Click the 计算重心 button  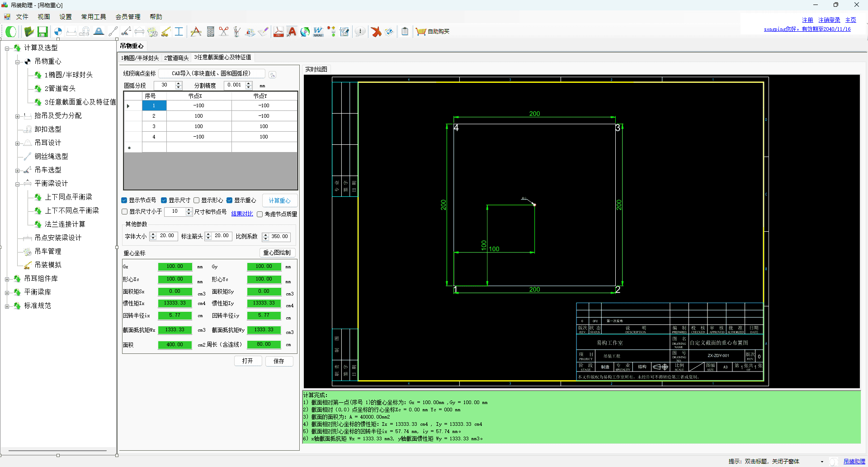(279, 200)
